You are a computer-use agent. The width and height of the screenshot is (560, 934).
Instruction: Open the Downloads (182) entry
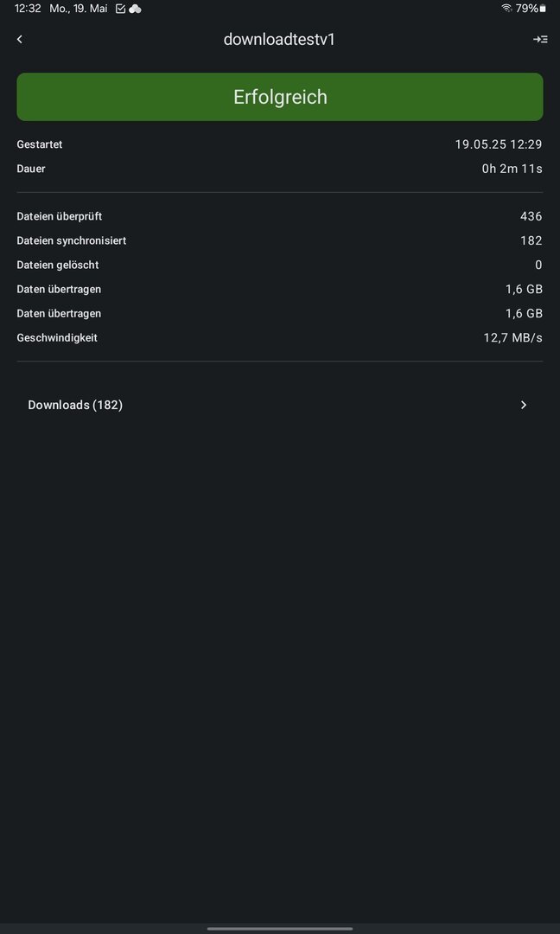point(75,405)
